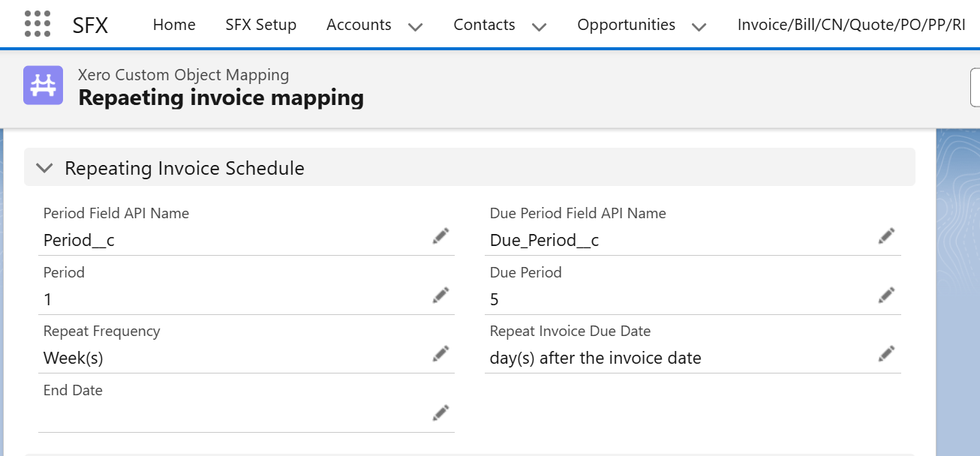This screenshot has width=980, height=456.
Task: Edit the Period value pencil icon
Action: pyautogui.click(x=440, y=295)
